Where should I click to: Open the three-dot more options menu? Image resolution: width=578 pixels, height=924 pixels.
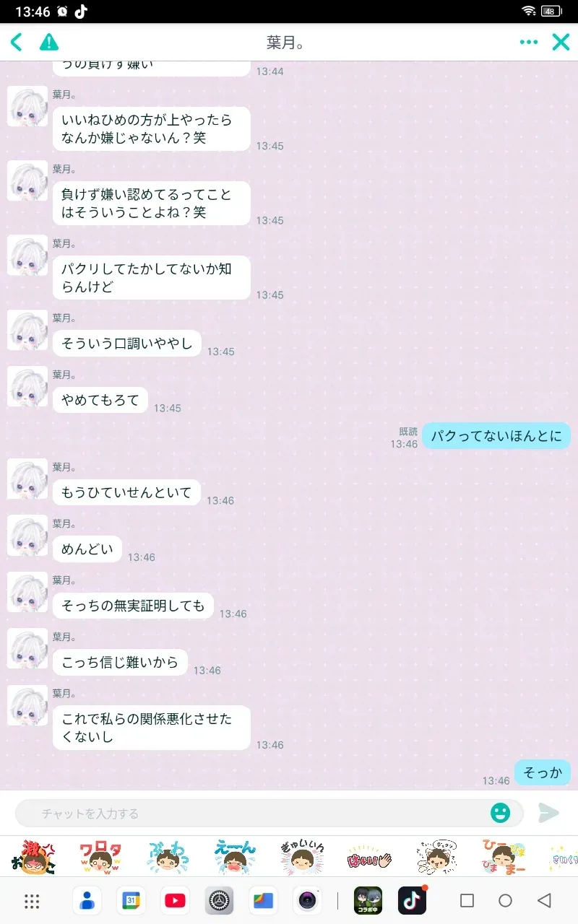pos(529,42)
